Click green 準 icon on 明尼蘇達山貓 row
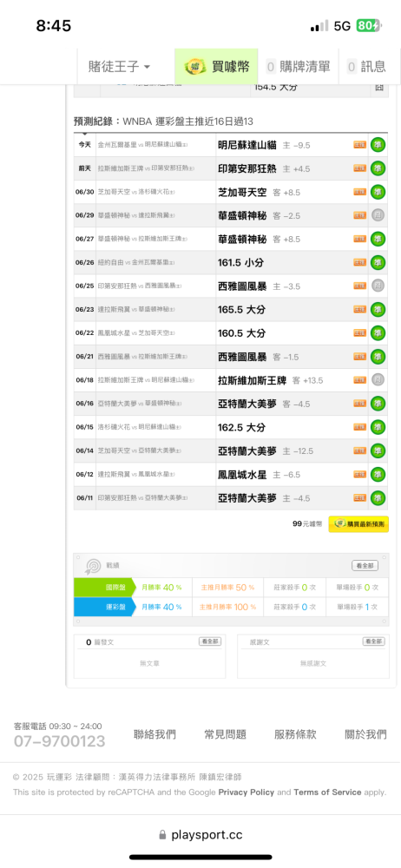This screenshot has width=401, height=868. pyautogui.click(x=378, y=145)
